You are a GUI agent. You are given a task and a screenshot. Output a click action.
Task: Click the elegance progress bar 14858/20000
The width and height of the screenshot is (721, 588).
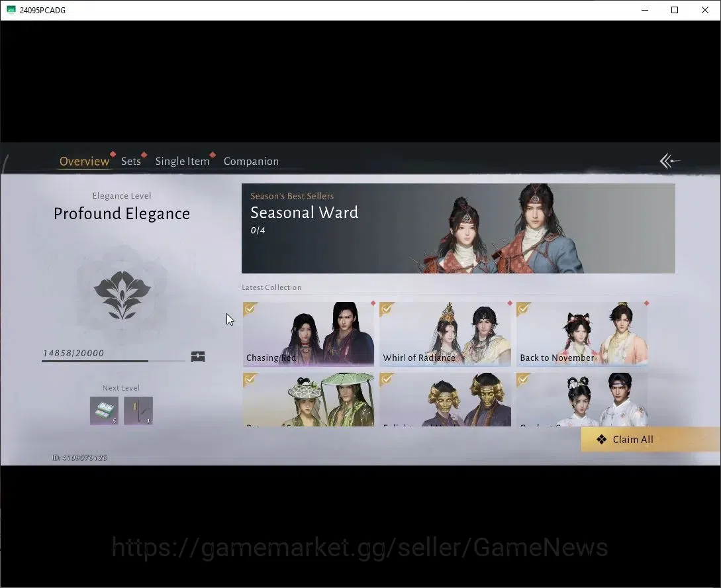[114, 361]
